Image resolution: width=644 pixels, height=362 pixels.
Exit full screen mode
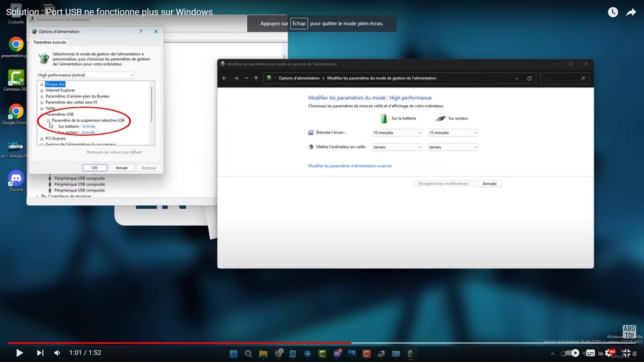tap(626, 353)
